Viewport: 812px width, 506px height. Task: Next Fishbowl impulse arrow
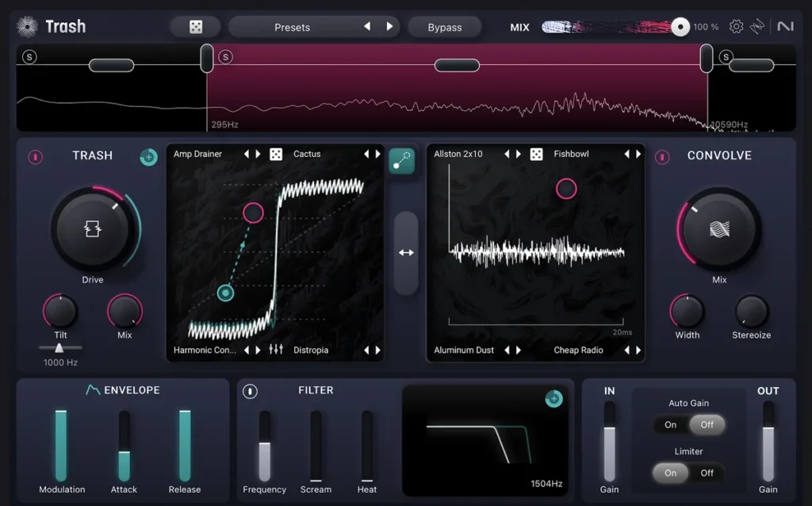[x=638, y=154]
